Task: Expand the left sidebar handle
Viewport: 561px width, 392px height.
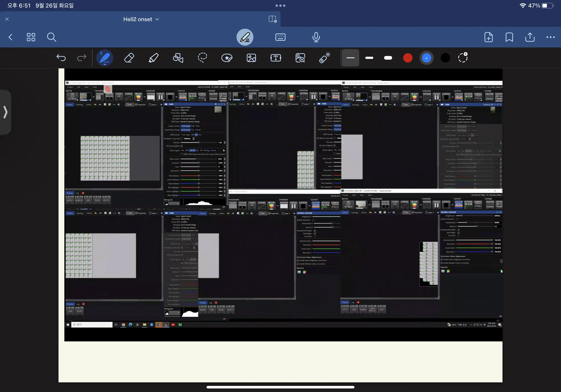Action: point(5,112)
